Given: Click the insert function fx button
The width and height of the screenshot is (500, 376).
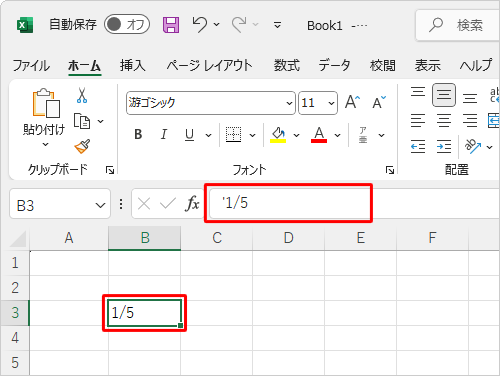Looking at the screenshot, I should tap(192, 203).
